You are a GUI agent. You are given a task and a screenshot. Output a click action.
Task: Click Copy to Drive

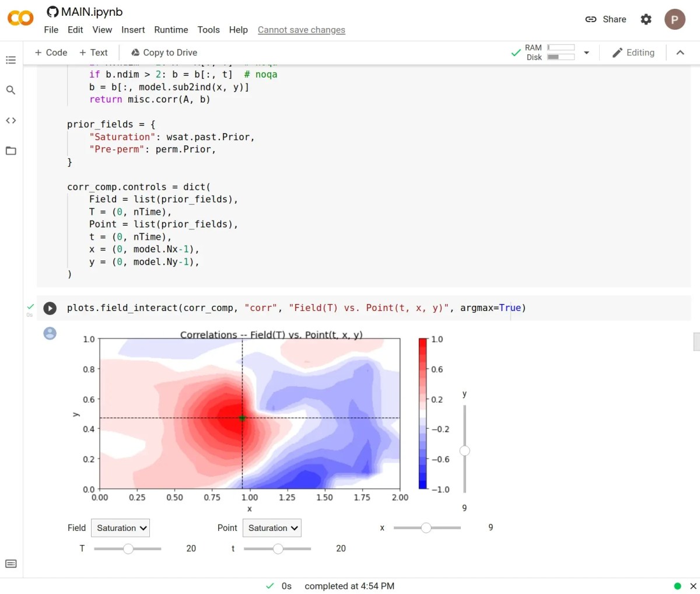(x=164, y=53)
